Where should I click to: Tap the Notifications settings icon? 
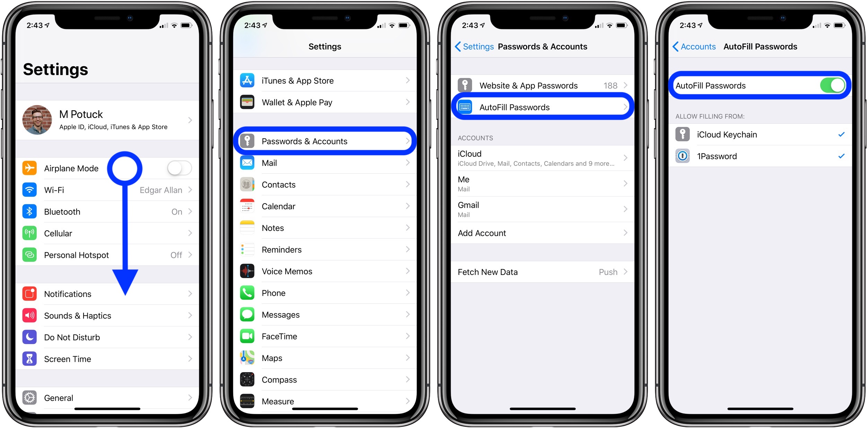pyautogui.click(x=30, y=294)
